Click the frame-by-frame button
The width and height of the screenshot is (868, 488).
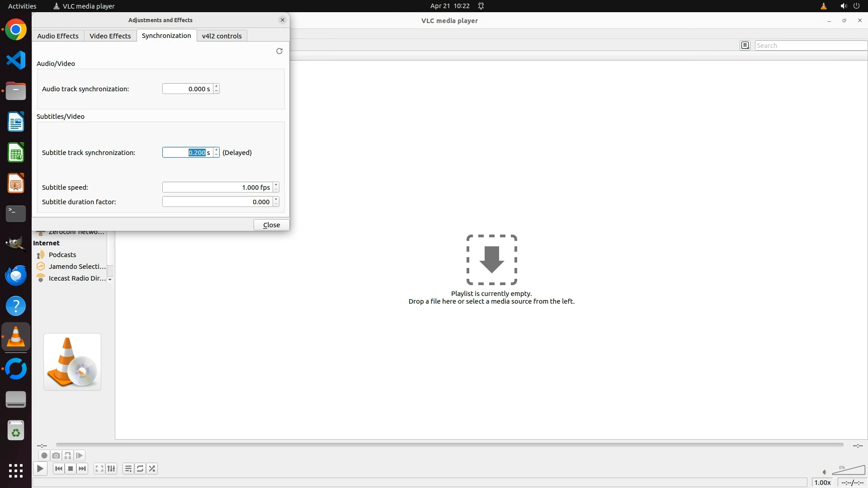(80, 455)
